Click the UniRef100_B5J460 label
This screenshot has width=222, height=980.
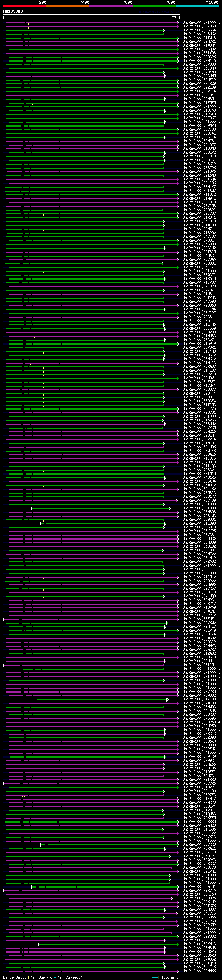click(199, 489)
